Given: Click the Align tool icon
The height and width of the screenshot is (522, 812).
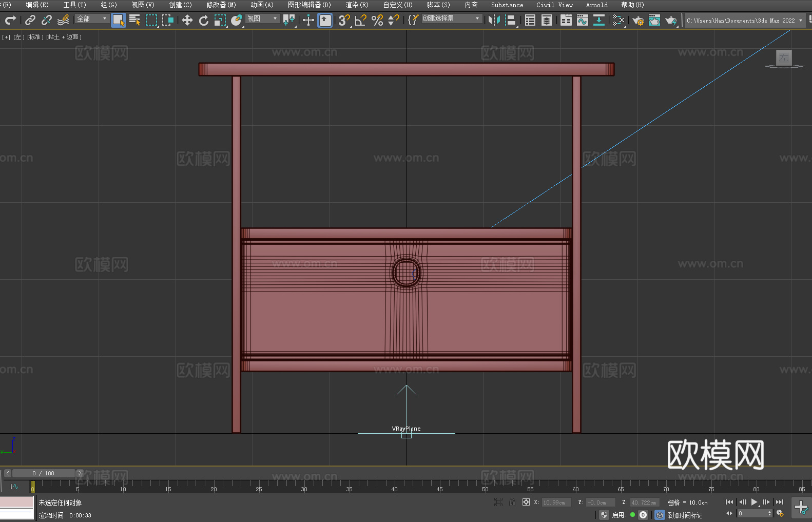Looking at the screenshot, I should (x=511, y=20).
